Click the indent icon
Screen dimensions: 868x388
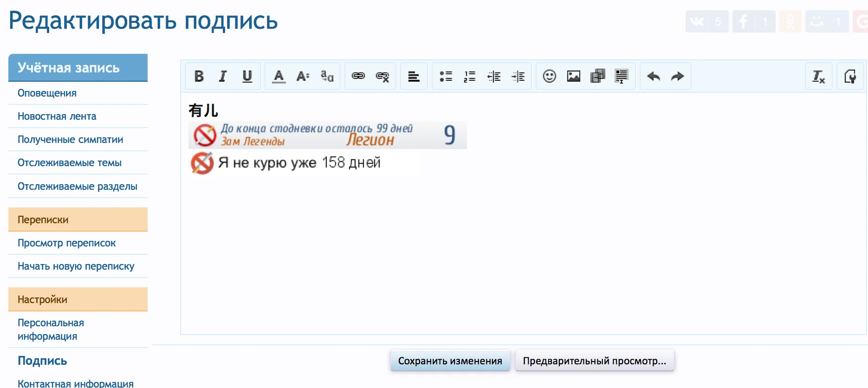(518, 76)
